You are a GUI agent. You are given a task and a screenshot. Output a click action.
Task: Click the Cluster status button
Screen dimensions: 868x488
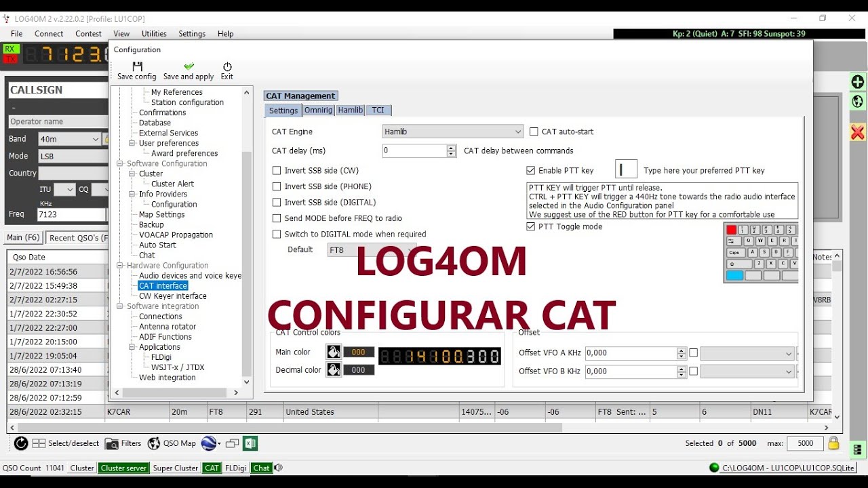83,468
